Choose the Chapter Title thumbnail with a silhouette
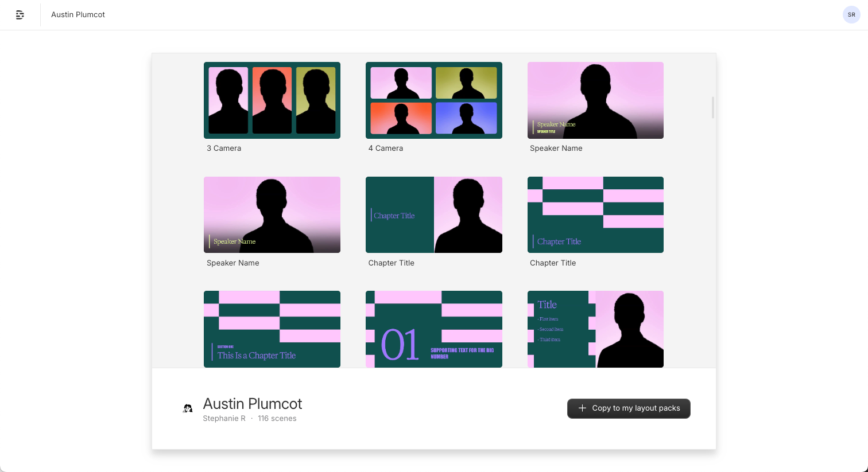The height and width of the screenshot is (472, 868). [433, 214]
